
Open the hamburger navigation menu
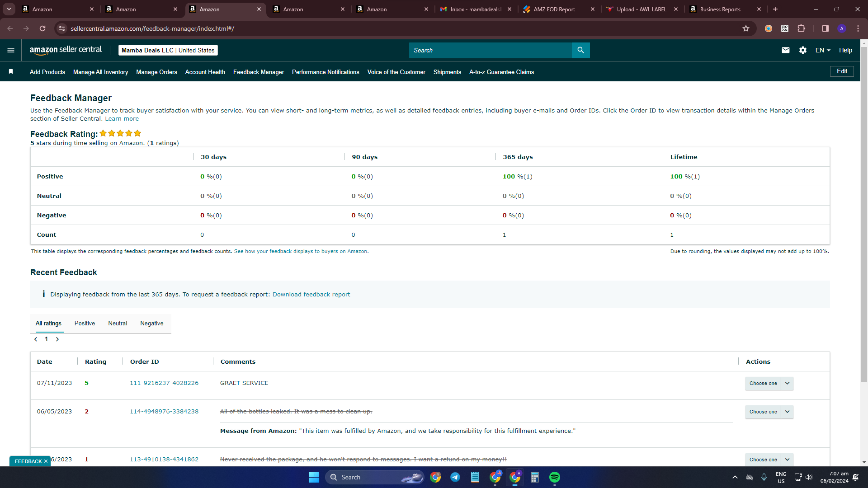coord(11,50)
